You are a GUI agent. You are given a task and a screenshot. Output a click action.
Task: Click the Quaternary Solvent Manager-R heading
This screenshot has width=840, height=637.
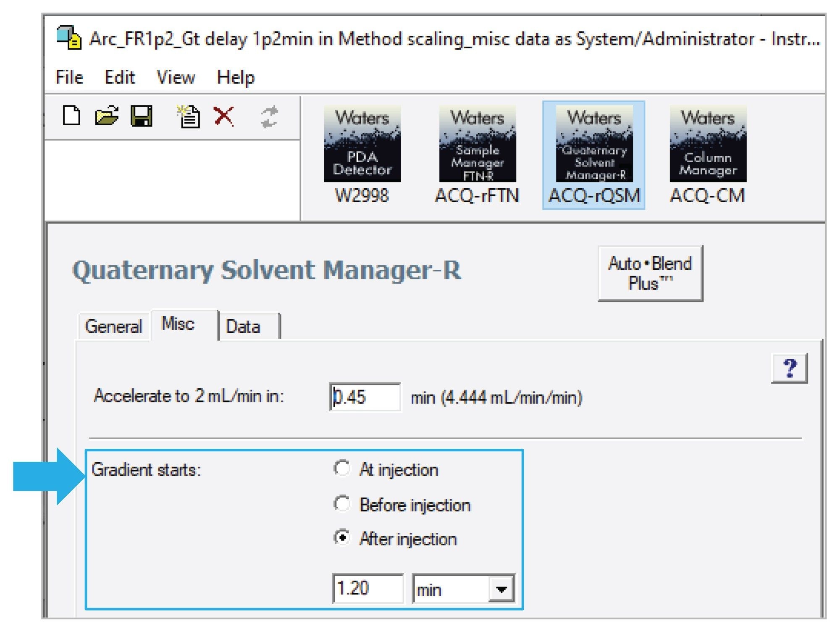click(267, 270)
